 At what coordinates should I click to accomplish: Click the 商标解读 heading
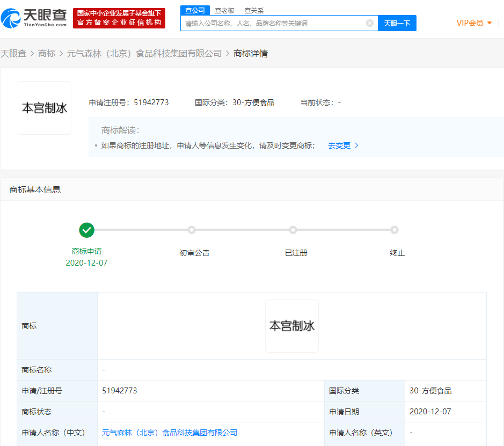[120, 130]
